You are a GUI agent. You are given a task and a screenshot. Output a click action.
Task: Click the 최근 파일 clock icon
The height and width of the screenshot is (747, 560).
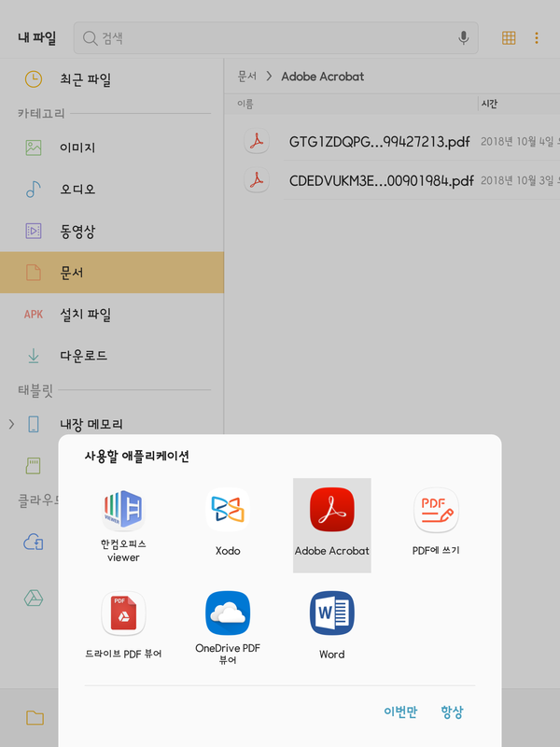point(34,79)
